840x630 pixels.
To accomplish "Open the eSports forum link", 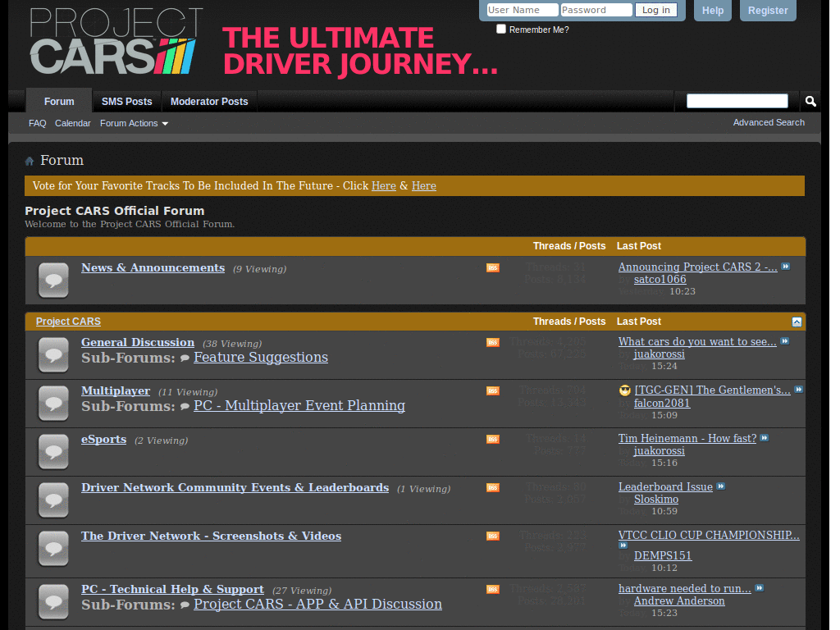I will coord(104,440).
